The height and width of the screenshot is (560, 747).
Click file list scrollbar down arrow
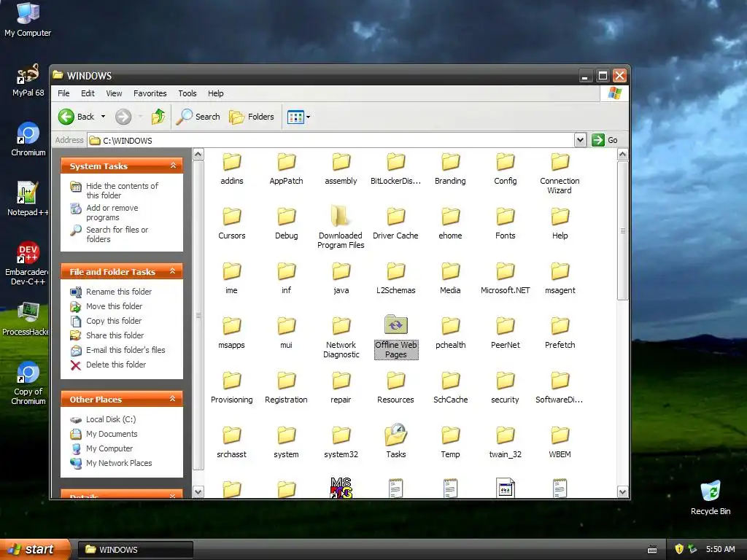click(x=623, y=492)
